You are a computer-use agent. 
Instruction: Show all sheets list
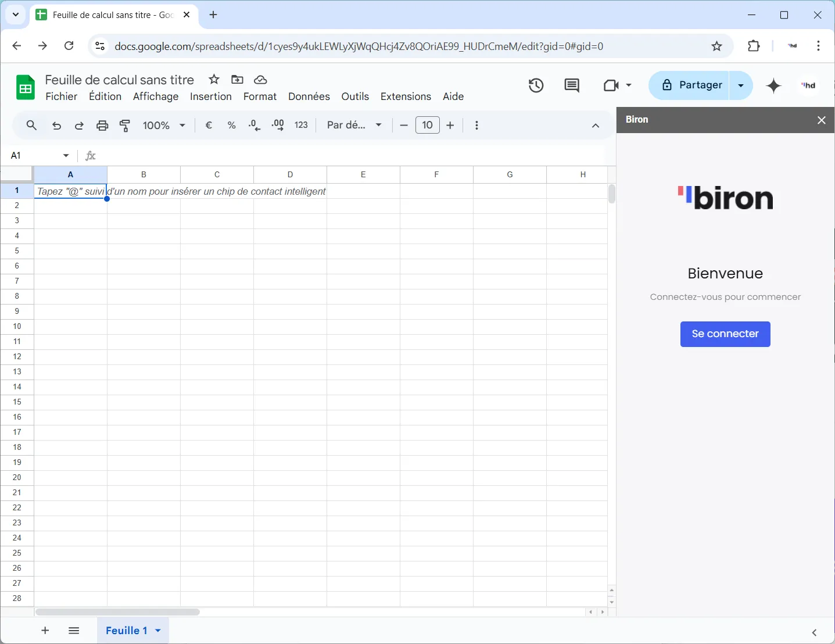[74, 631]
